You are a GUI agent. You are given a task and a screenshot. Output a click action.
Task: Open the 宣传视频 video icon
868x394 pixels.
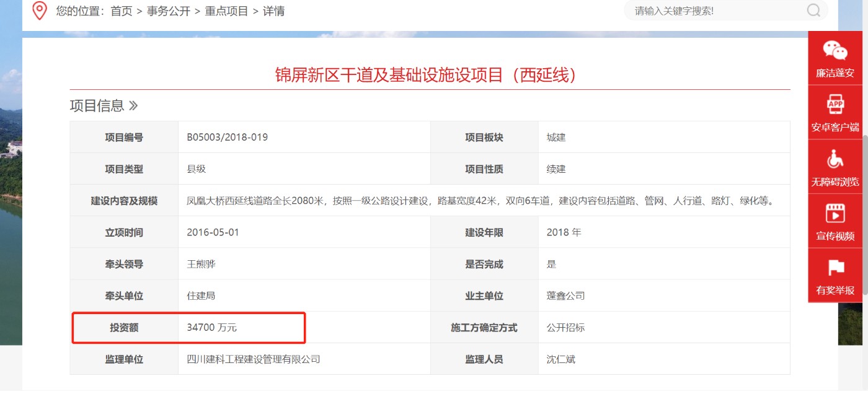point(835,214)
